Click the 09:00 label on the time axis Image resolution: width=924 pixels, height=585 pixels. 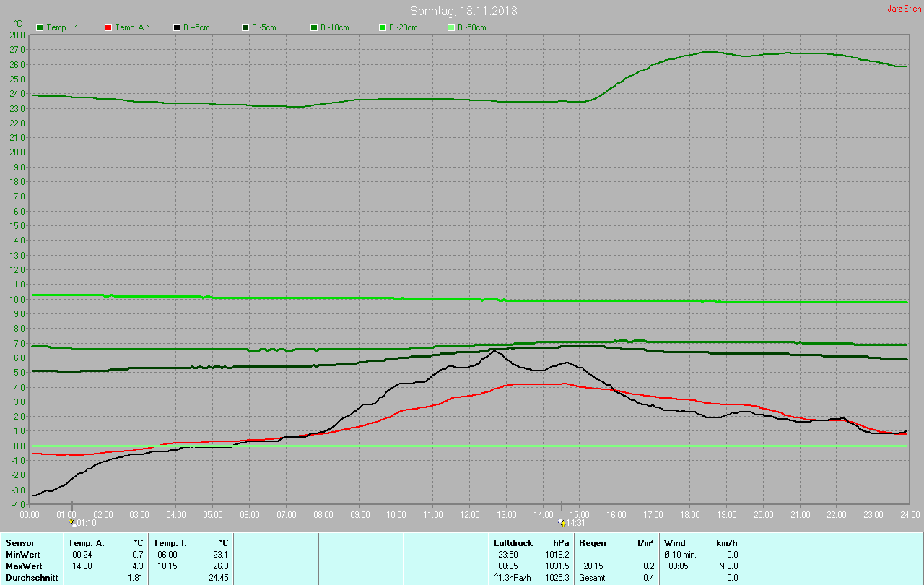pos(359,514)
